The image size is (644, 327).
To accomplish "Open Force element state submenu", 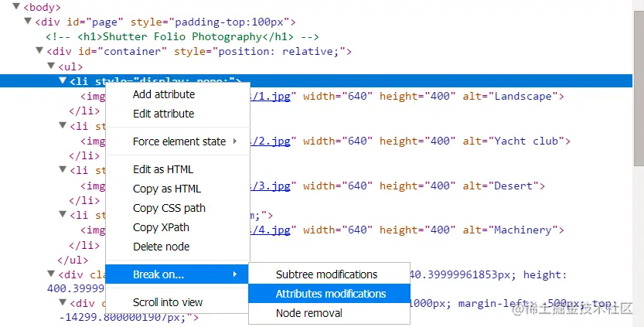I will pos(178,141).
